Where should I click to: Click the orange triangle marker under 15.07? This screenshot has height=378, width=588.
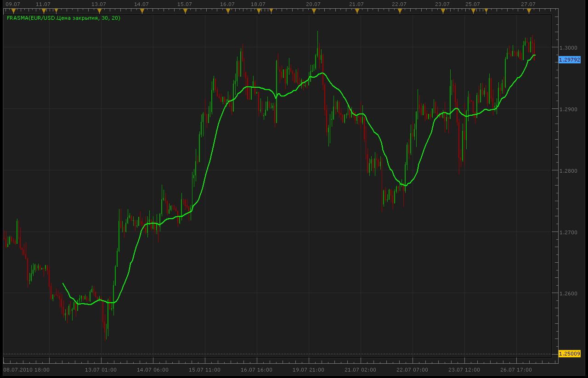185,11
